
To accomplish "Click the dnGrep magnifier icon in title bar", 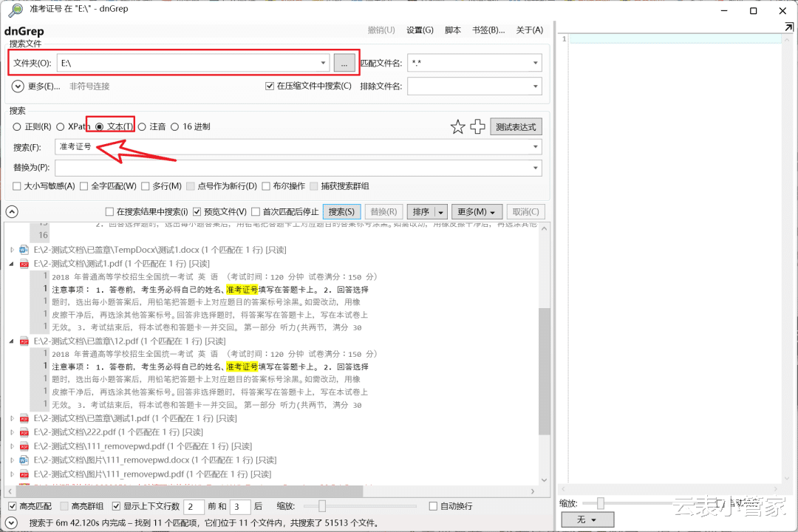I will coord(16,9).
